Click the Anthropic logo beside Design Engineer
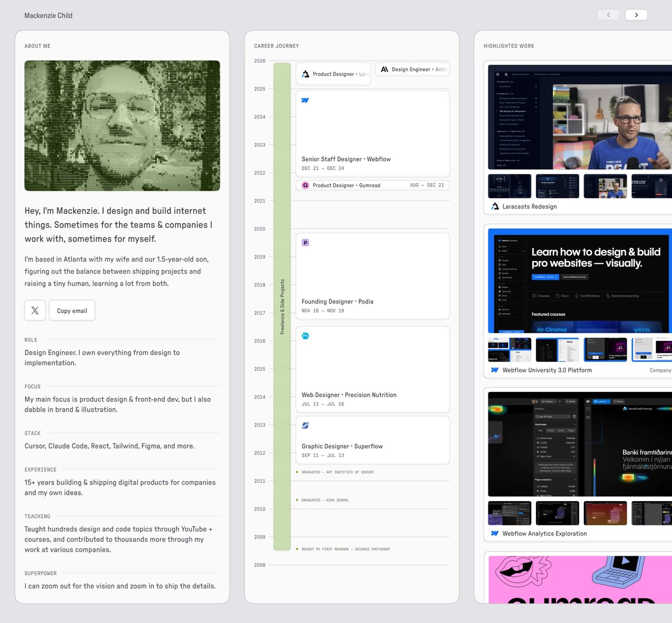Image resolution: width=672 pixels, height=623 pixels. point(384,69)
